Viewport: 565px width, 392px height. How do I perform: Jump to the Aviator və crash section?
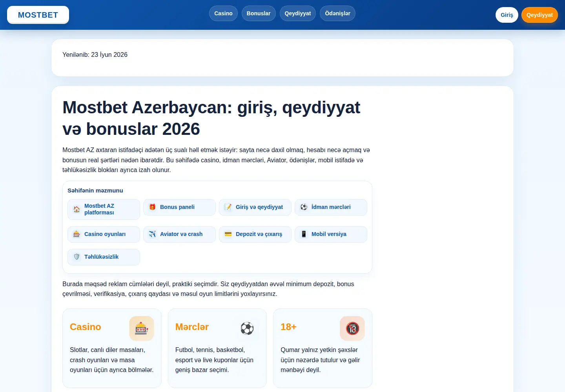point(179,234)
